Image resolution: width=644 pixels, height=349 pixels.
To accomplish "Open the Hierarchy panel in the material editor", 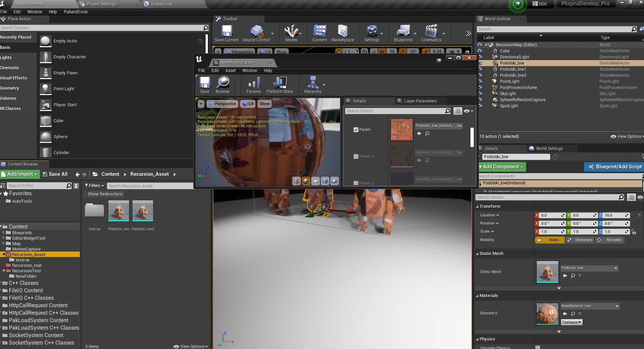I will click(x=312, y=85).
